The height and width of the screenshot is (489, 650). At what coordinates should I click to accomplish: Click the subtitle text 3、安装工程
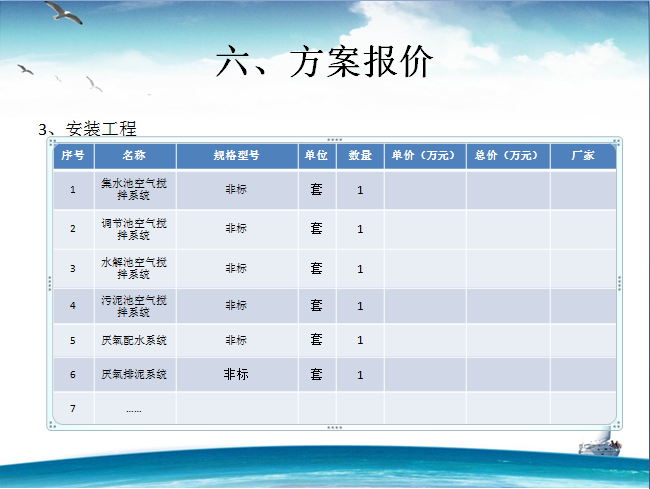(x=87, y=129)
